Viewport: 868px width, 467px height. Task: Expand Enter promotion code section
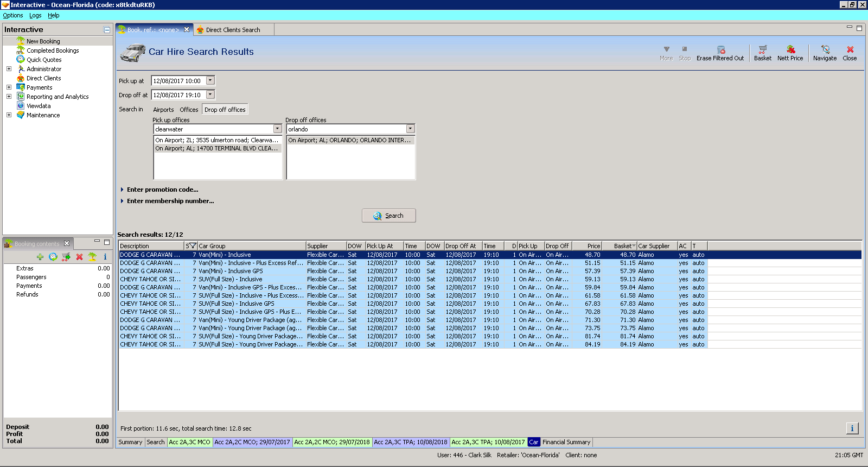(x=162, y=190)
